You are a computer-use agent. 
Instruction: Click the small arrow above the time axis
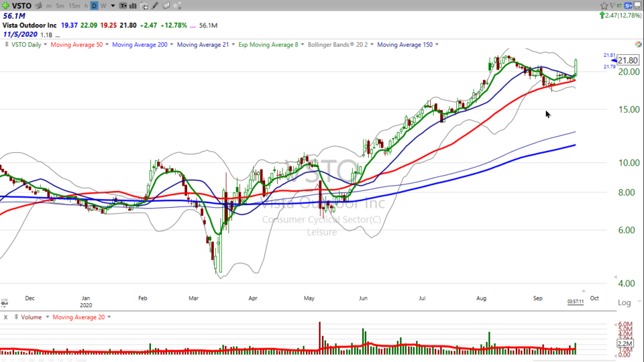point(583,291)
